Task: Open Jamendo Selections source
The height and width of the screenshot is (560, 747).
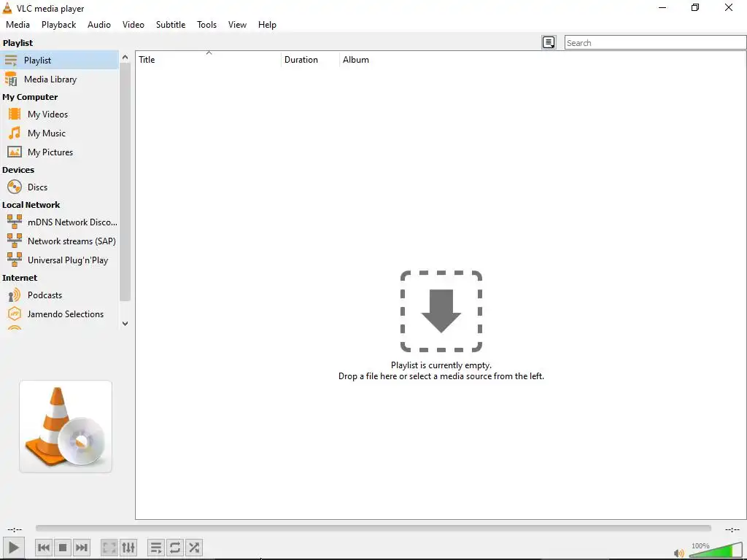Action: 59,314
